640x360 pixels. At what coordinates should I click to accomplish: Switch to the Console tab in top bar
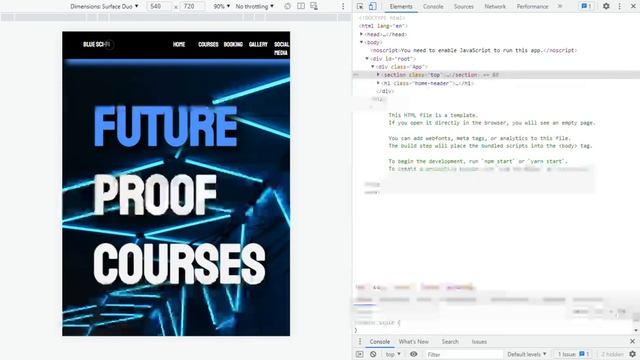click(433, 7)
